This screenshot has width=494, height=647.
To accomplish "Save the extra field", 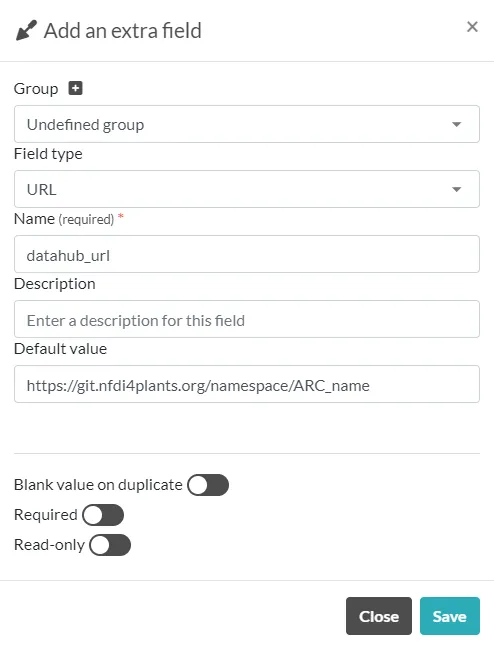I will pos(450,616).
